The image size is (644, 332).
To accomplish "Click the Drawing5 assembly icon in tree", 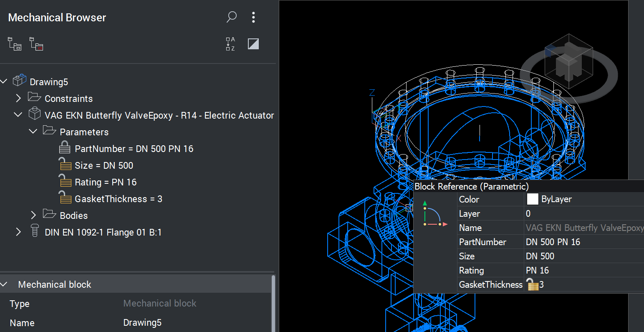I will click(x=20, y=81).
